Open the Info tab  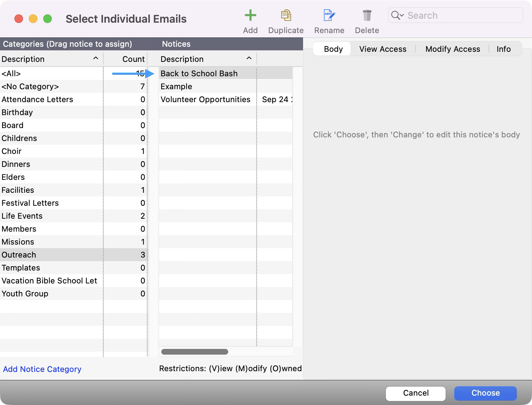tap(504, 49)
